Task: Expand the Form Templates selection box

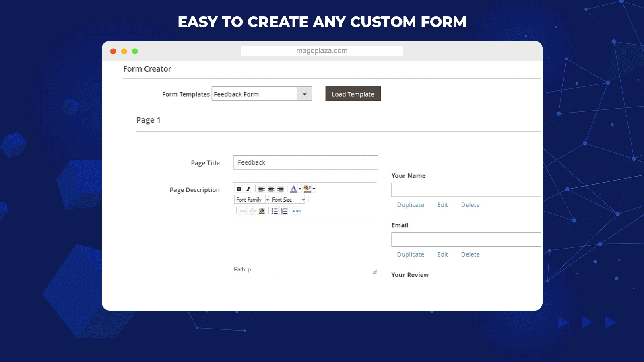Action: click(305, 94)
